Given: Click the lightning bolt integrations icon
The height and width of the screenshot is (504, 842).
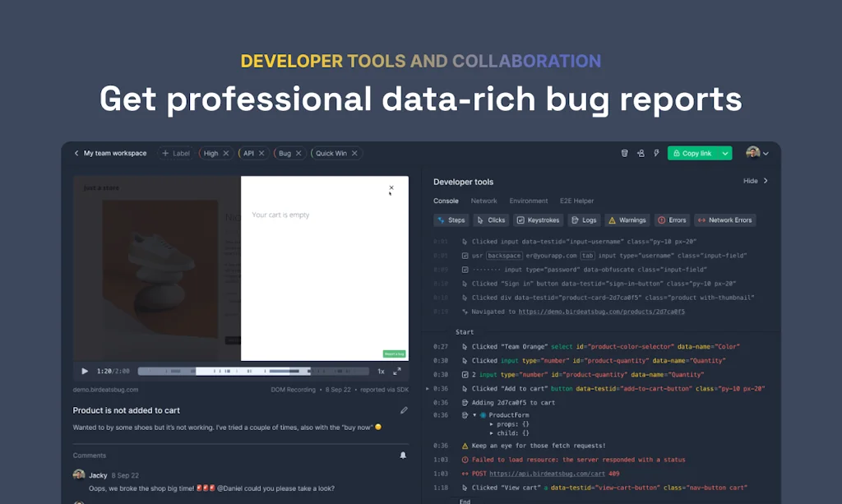Looking at the screenshot, I should point(656,153).
